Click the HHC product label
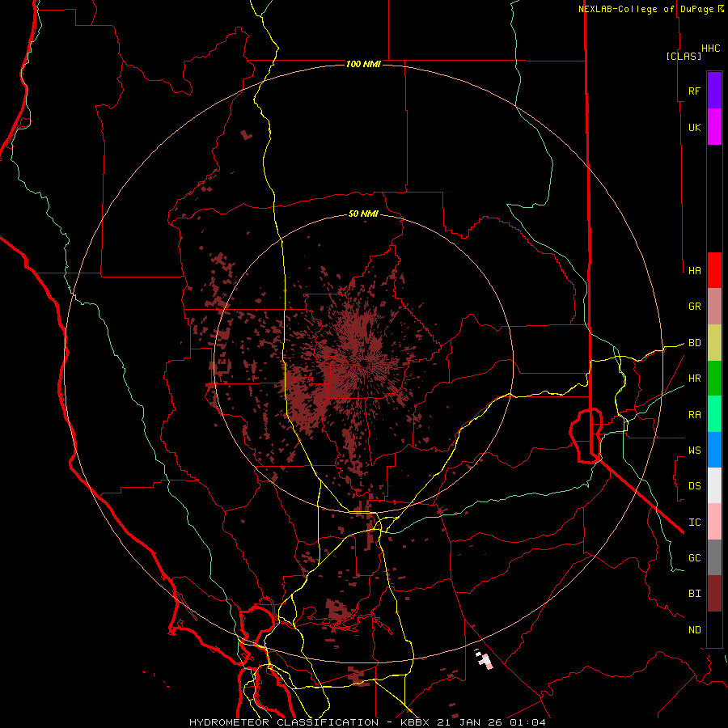 (711, 49)
